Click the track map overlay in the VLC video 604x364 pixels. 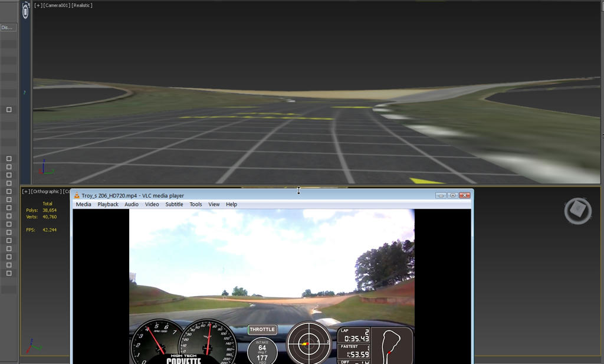pos(392,346)
